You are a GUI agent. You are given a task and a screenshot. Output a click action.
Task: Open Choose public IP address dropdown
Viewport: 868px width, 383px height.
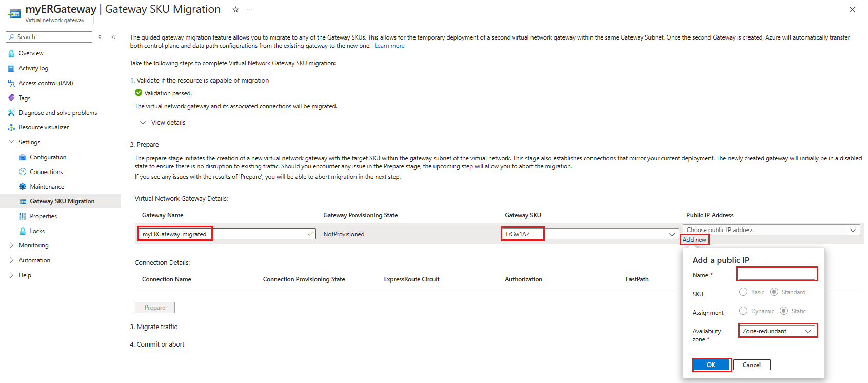point(772,230)
